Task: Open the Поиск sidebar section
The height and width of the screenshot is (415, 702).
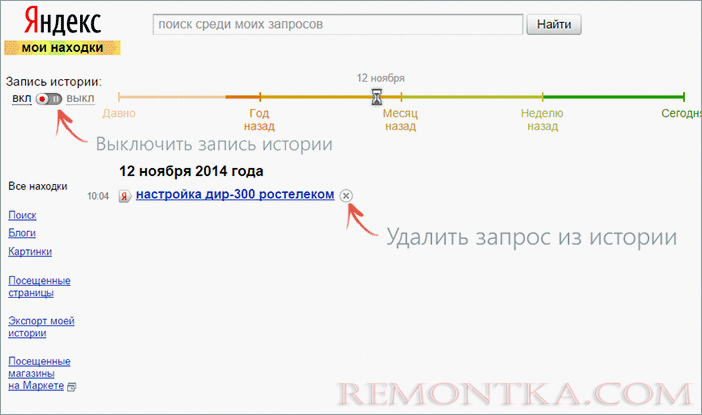Action: 22,215
